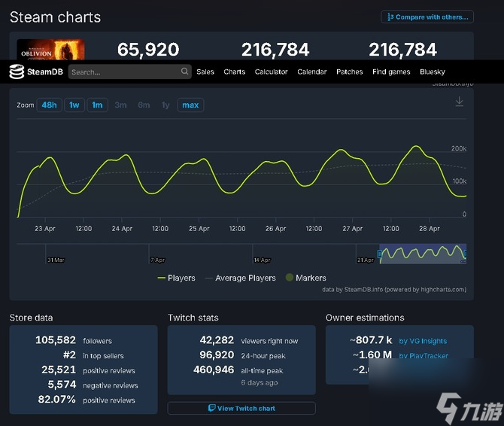
Task: Click the #2 in top sellers text
Action: coord(93,355)
